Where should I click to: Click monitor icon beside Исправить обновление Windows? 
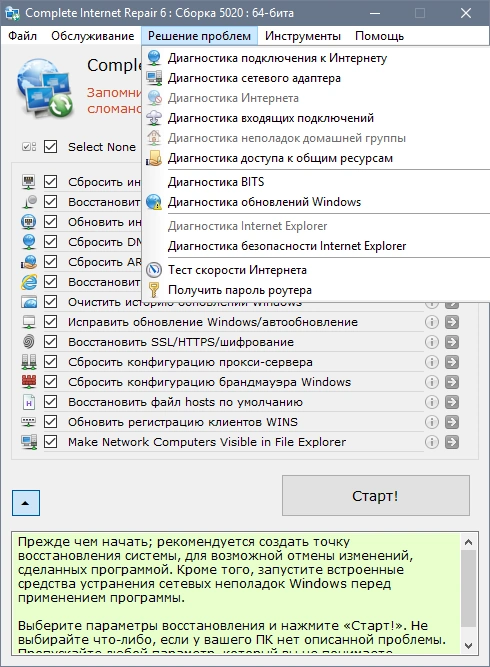click(x=29, y=322)
